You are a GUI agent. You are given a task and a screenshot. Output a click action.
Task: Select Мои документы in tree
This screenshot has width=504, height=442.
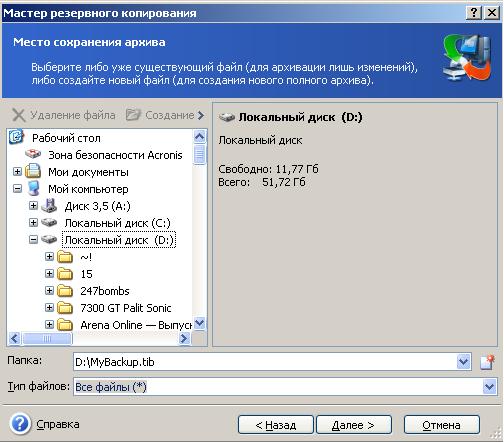click(x=88, y=172)
